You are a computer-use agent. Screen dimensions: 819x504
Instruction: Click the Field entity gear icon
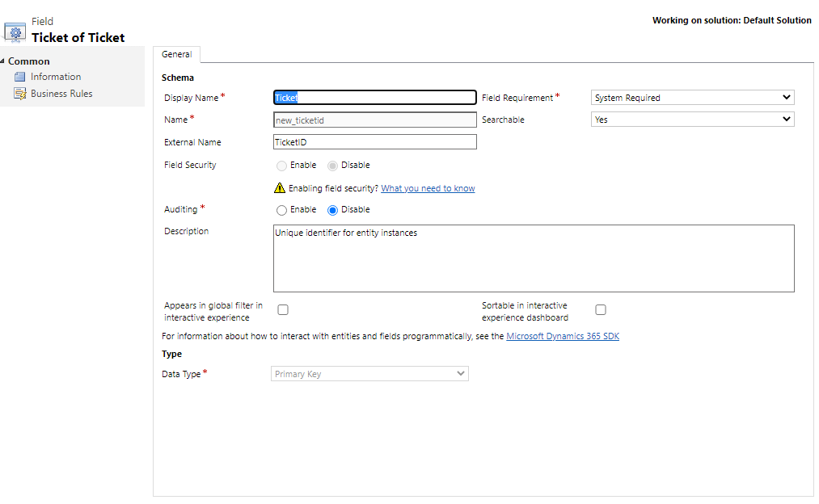click(15, 32)
